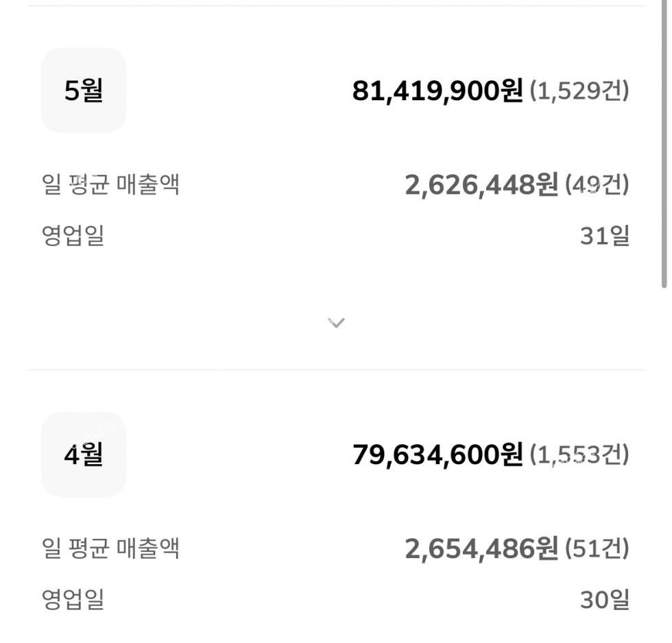Expand May details with chevron arrow
The height and width of the screenshot is (643, 672).
(337, 323)
